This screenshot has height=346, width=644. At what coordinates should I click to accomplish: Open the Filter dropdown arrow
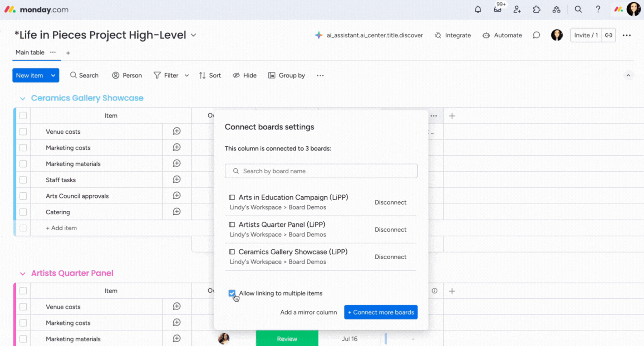coord(187,75)
